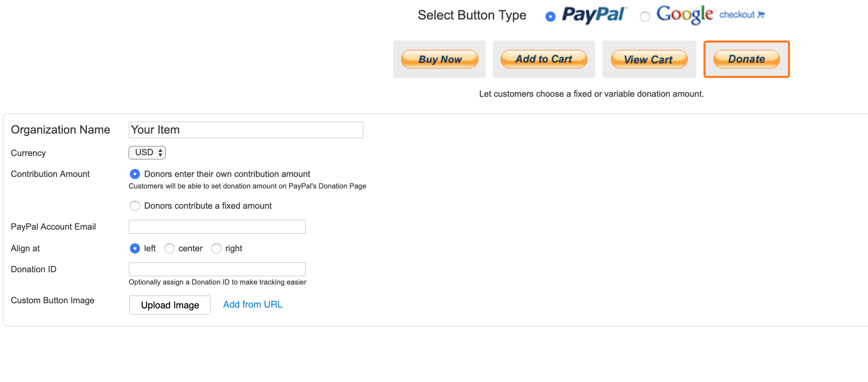Click the checkout cart icon beside Google

(x=761, y=15)
